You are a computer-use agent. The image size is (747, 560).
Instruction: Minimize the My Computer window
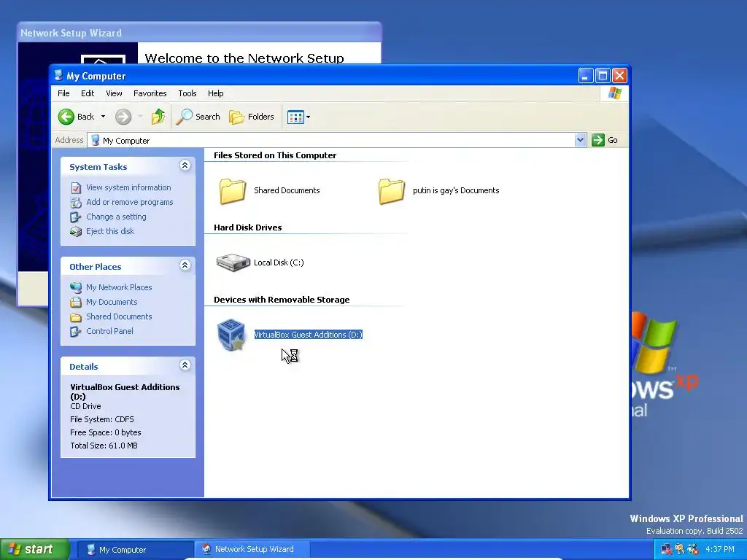tap(586, 75)
